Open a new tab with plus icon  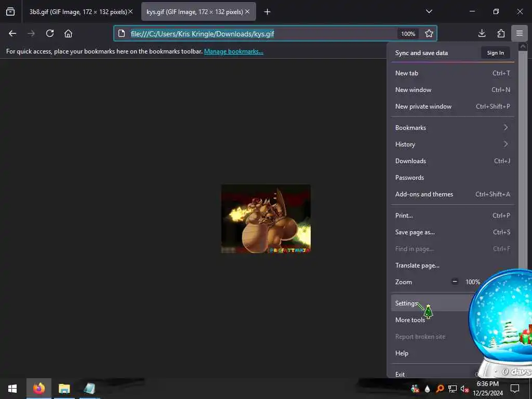pos(268,12)
